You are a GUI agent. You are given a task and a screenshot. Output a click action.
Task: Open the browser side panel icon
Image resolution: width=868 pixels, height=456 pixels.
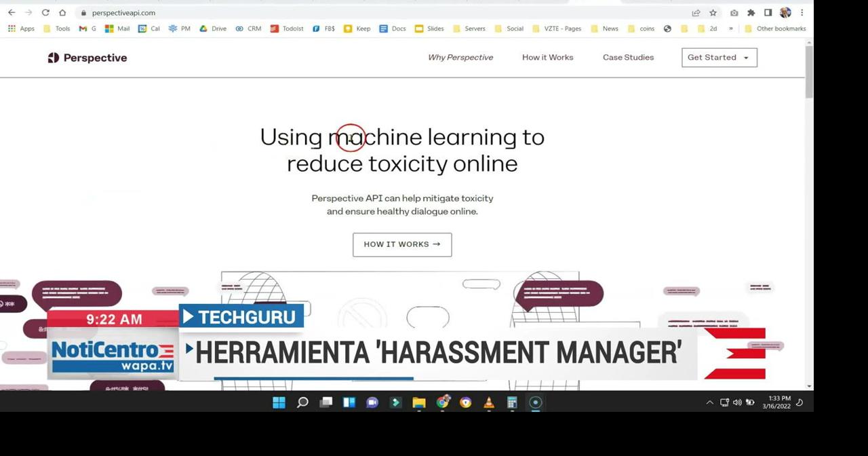768,12
